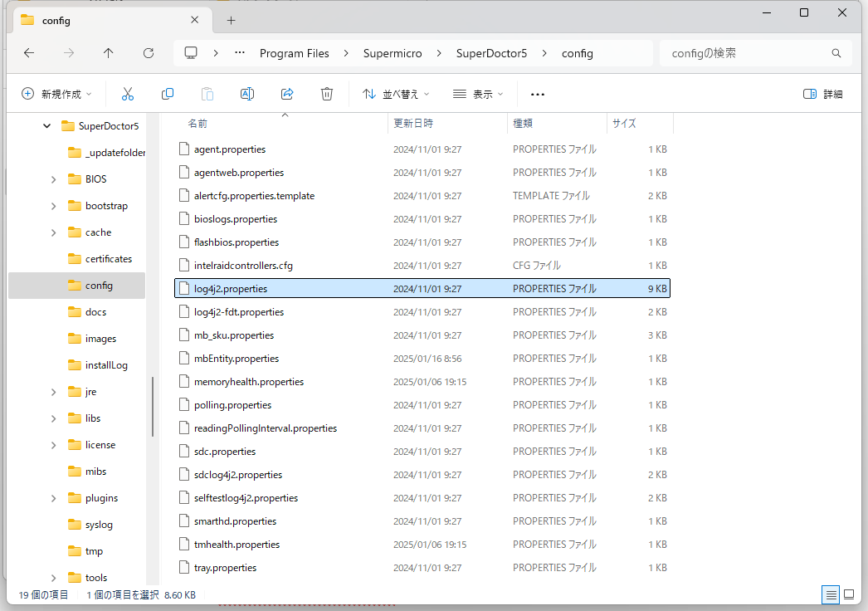Expand the license folder node
The width and height of the screenshot is (868, 611).
pos(54,445)
